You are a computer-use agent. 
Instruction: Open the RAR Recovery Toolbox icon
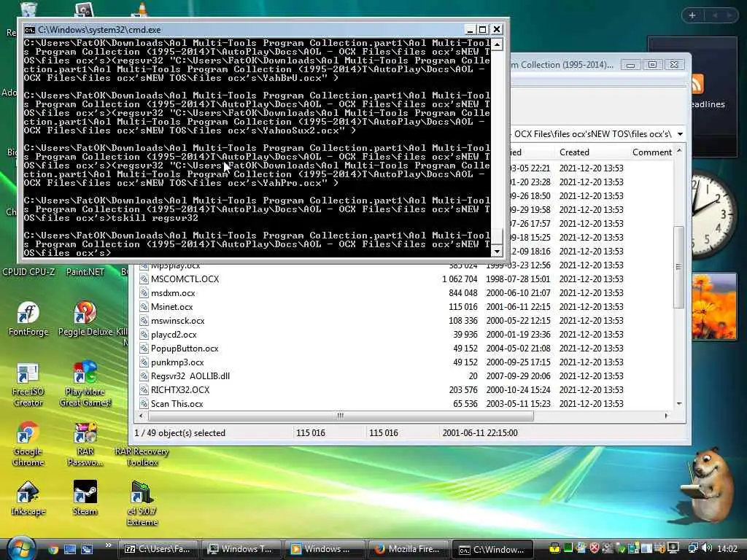pos(142,456)
